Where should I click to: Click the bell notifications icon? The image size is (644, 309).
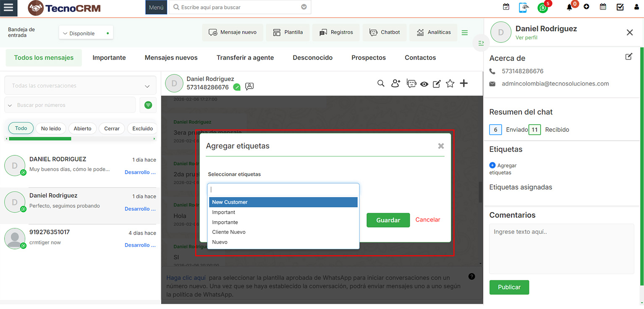(569, 7)
